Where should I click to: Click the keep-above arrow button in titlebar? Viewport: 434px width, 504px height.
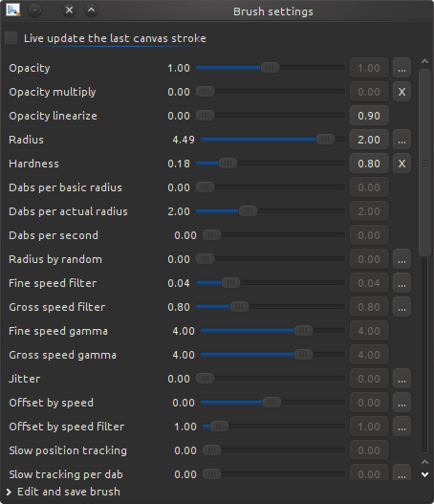(91, 11)
